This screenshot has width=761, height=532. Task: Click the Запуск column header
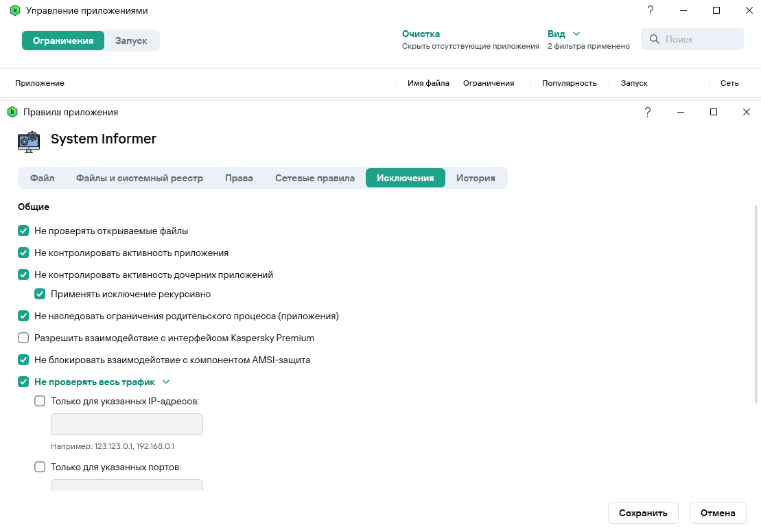[634, 83]
